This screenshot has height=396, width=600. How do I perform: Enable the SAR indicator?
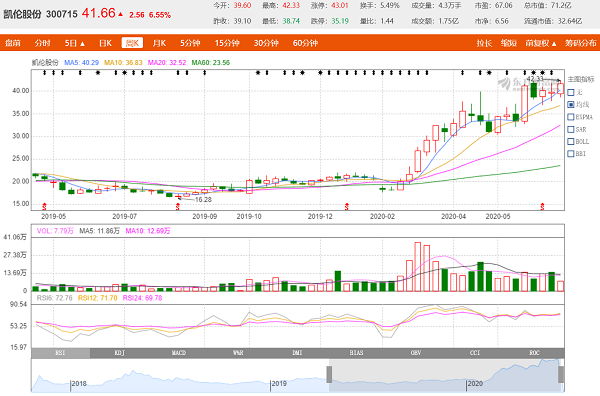[x=577, y=129]
